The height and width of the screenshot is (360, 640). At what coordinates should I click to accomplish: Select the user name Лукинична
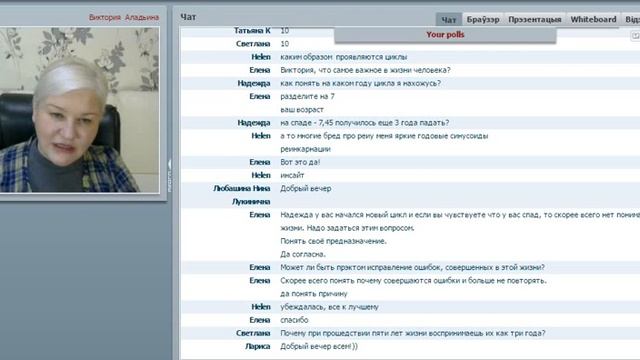[x=251, y=202]
